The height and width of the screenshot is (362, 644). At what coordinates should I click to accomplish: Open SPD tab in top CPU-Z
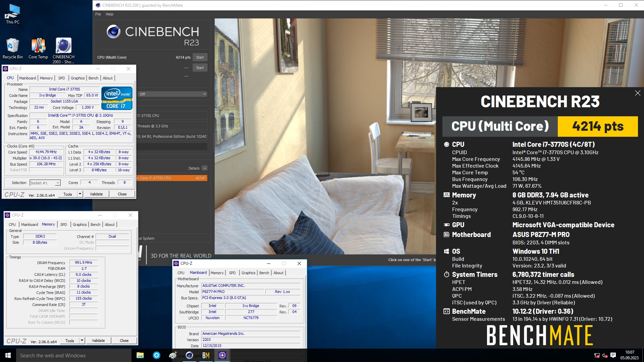[x=62, y=78]
